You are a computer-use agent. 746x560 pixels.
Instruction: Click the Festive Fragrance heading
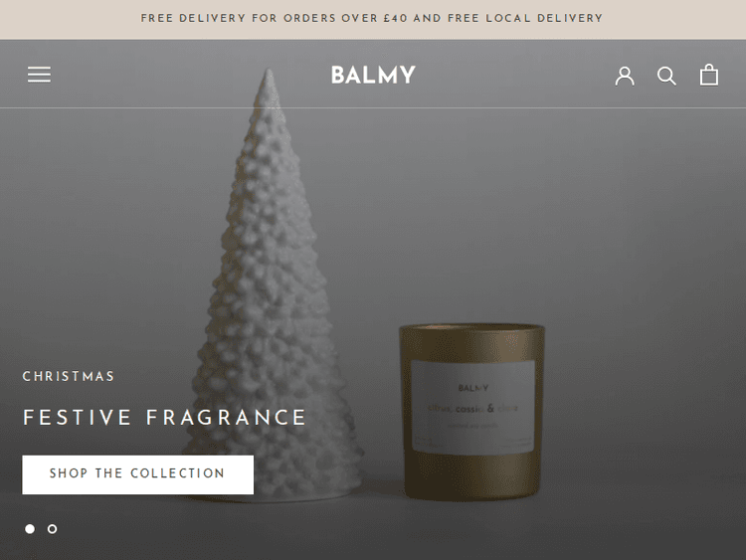[x=164, y=417]
